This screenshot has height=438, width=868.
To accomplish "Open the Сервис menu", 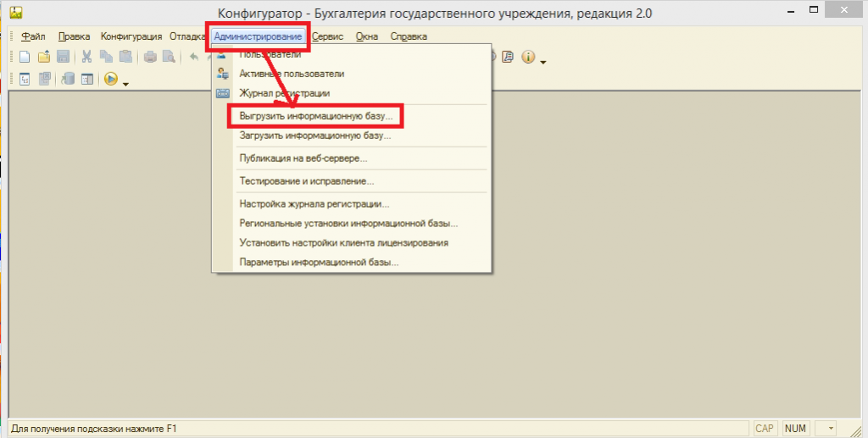I will click(327, 36).
